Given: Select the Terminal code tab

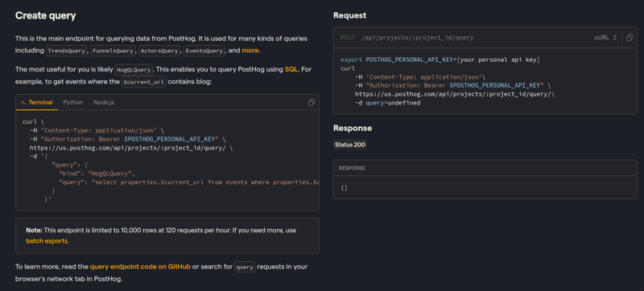Looking at the screenshot, I should tap(37, 102).
